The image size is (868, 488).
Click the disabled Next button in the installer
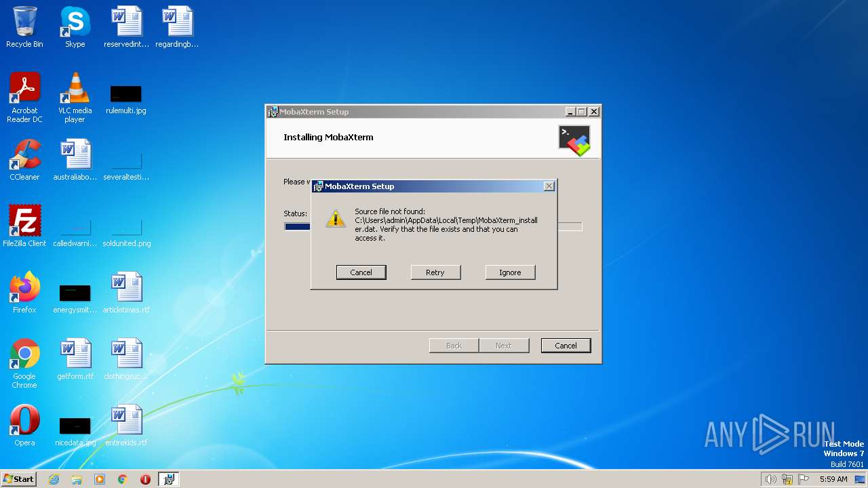coord(503,346)
